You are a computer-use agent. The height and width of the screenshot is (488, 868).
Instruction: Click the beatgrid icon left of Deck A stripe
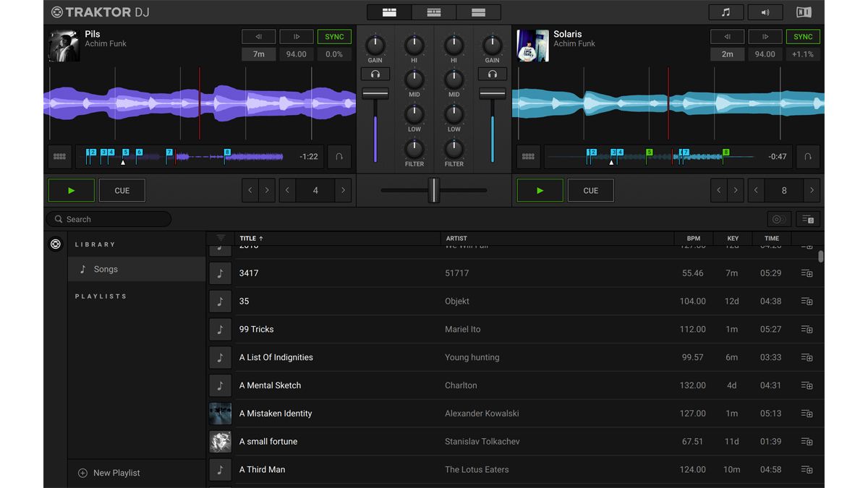(60, 156)
